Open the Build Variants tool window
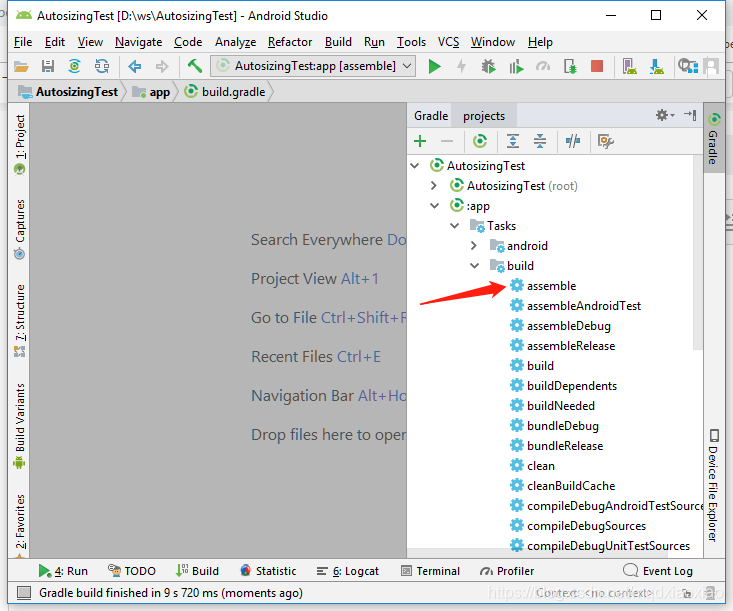Image resolution: width=733 pixels, height=611 pixels. click(x=20, y=426)
